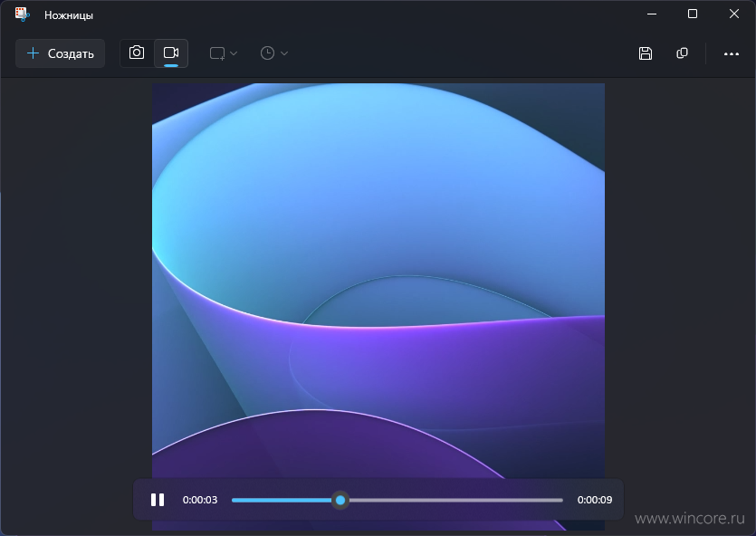Minimize the Ножницы window

click(652, 14)
